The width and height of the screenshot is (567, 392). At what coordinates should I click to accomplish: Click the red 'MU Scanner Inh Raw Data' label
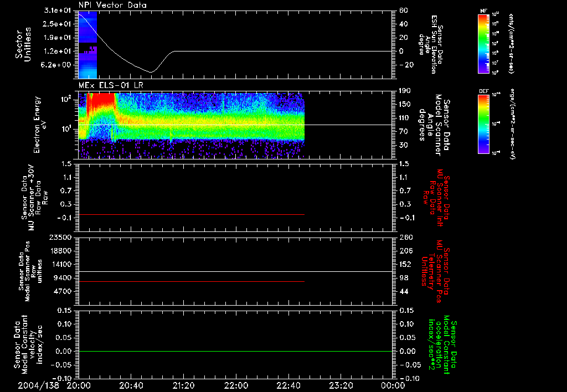pyautogui.click(x=436, y=198)
